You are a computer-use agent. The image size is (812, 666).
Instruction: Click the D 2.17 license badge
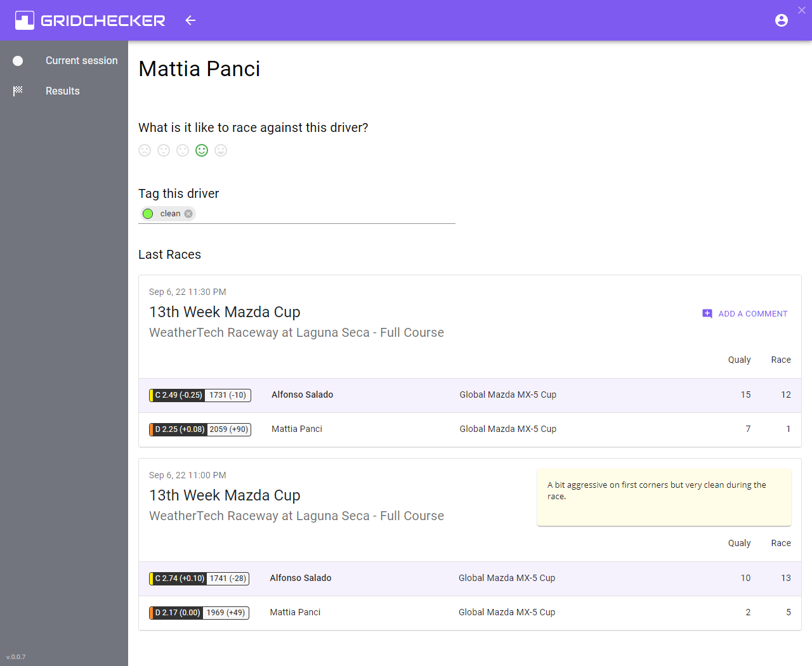(x=177, y=613)
